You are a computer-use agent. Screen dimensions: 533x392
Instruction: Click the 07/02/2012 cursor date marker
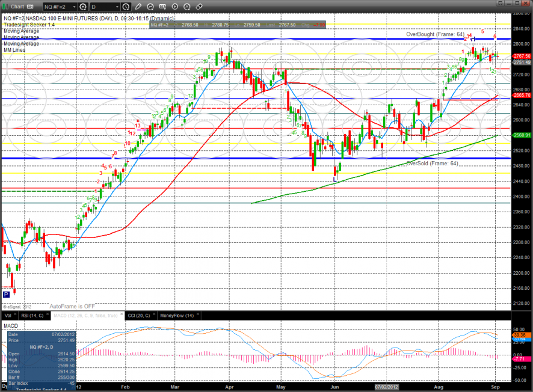(386, 387)
